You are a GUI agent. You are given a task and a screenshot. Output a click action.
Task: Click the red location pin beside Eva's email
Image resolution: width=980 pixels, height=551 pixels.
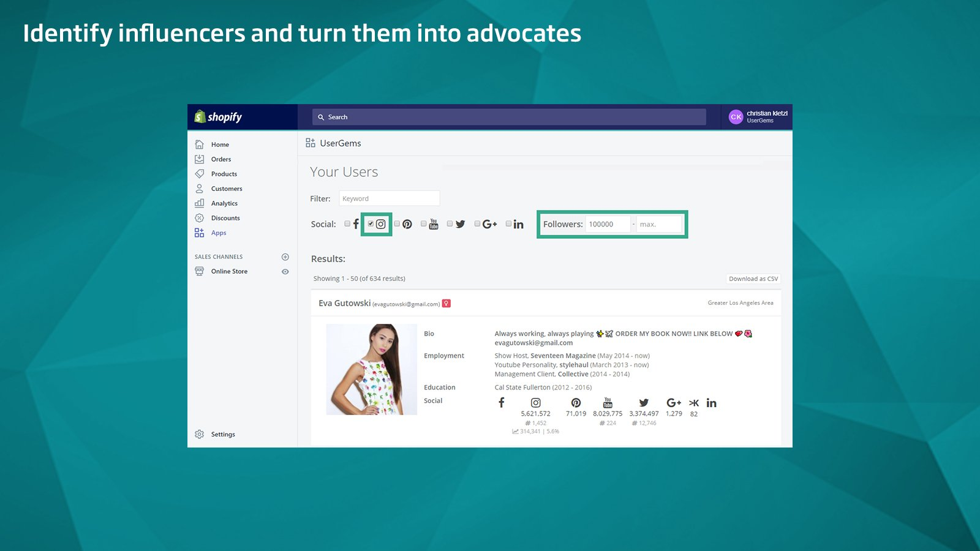click(447, 303)
